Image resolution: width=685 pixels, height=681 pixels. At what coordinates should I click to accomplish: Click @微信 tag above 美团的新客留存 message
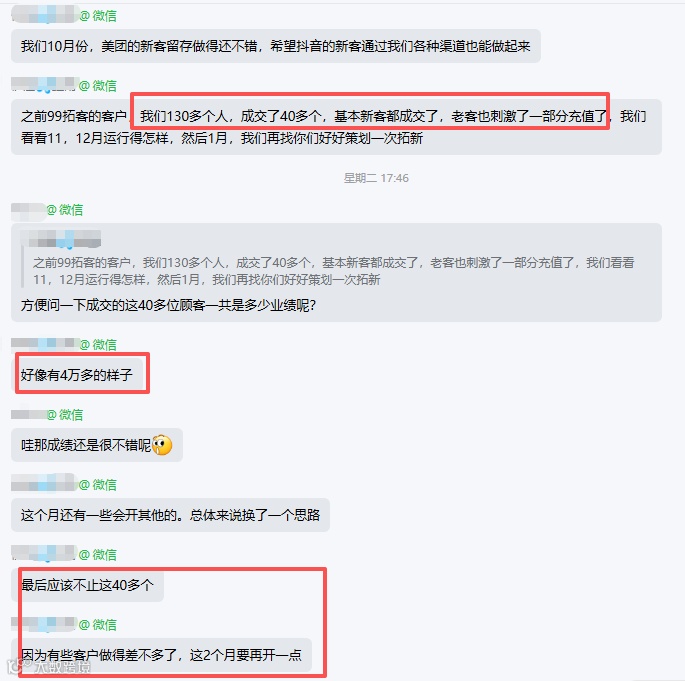(98, 16)
